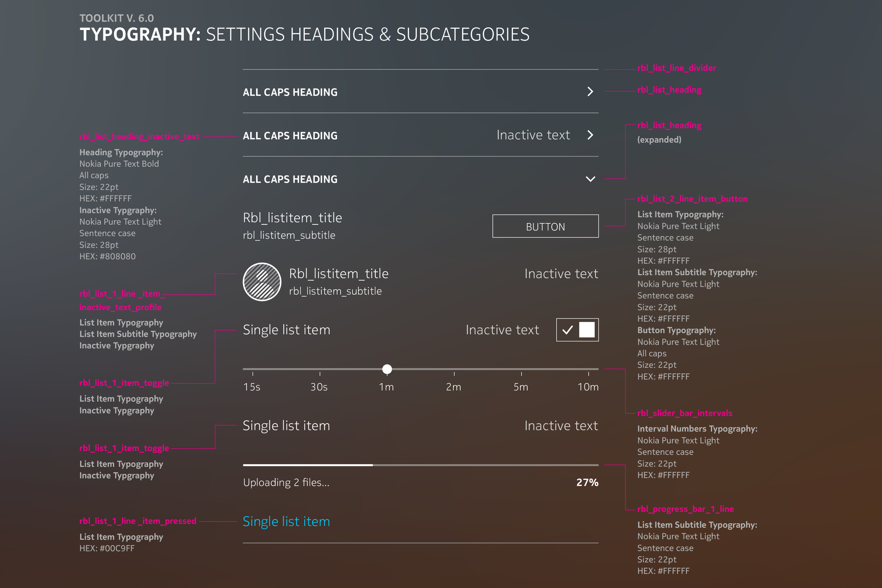
Task: Click the rbl_list_line_divider annotation label
Action: [x=677, y=68]
